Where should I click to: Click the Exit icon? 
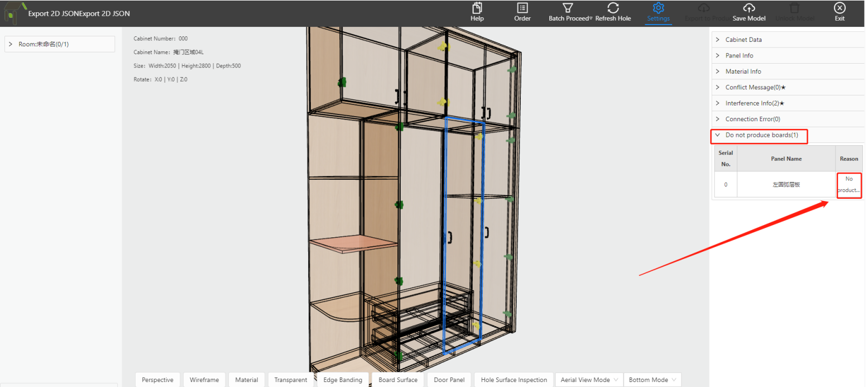840,8
